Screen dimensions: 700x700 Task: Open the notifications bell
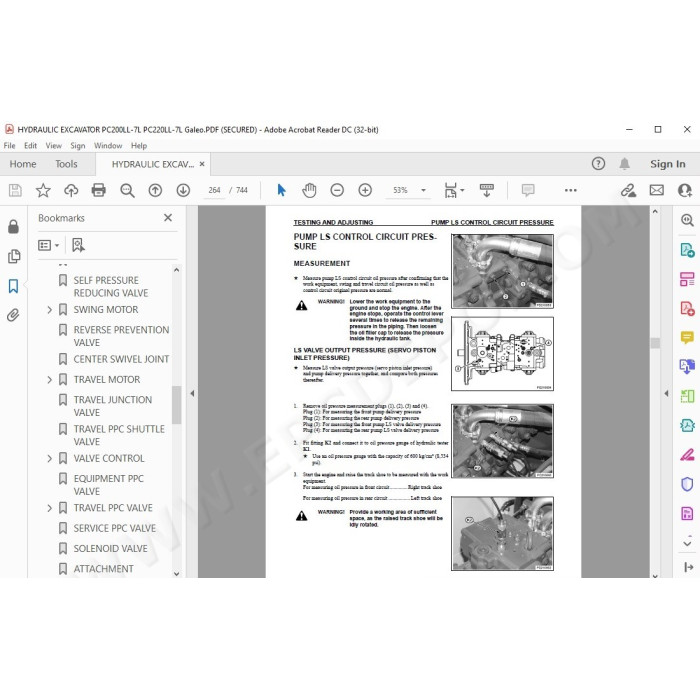[x=625, y=164]
